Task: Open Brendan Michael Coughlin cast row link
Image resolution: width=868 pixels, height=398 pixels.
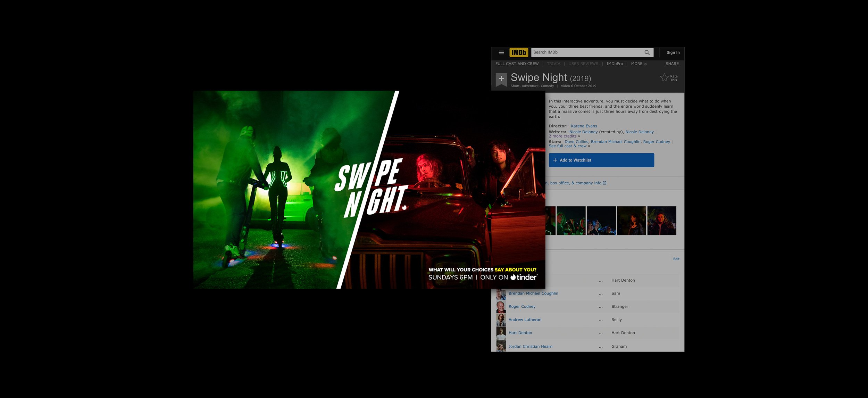Action: tap(533, 293)
